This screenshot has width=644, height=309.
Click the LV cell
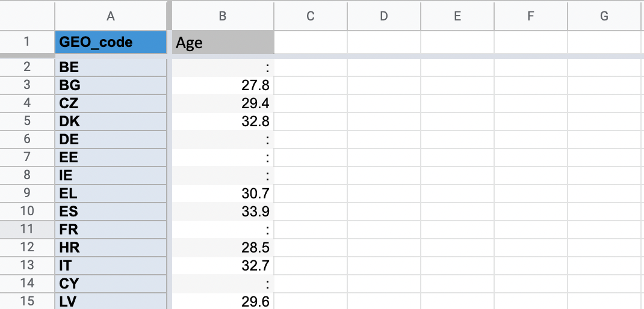110,301
